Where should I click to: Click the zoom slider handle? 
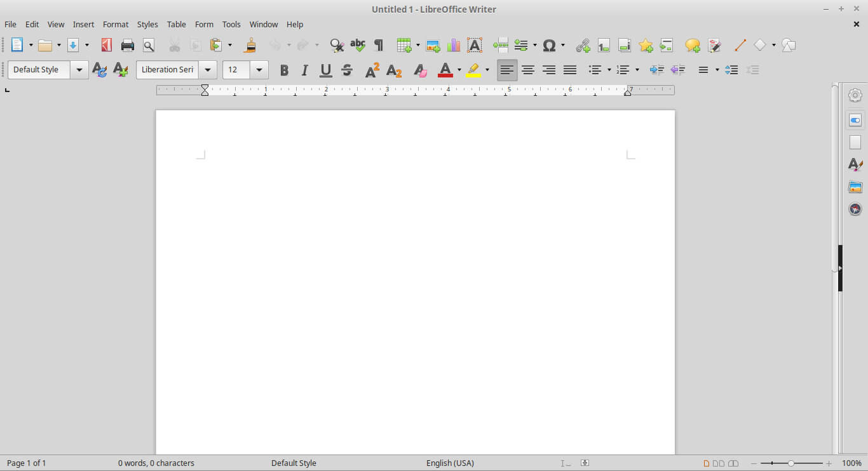tap(791, 463)
